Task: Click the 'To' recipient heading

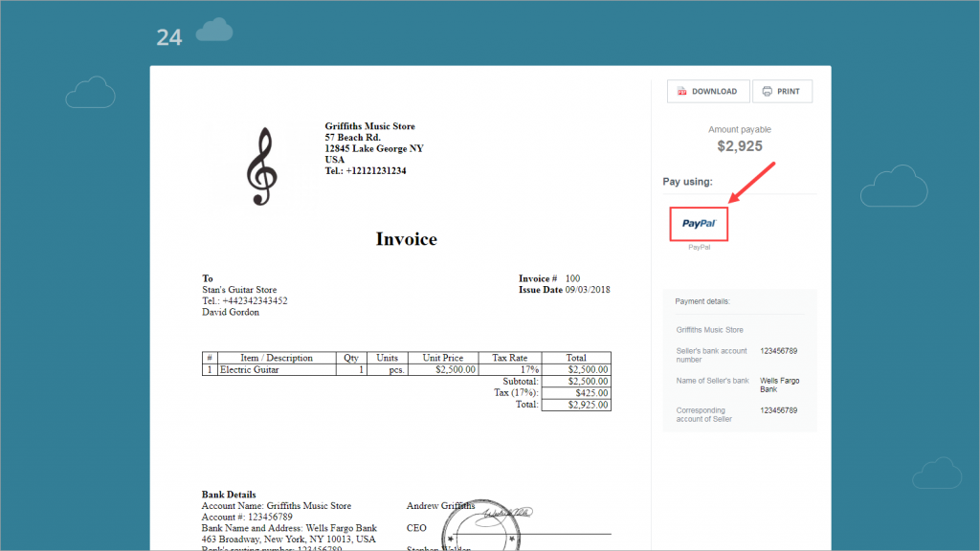Action: coord(208,278)
